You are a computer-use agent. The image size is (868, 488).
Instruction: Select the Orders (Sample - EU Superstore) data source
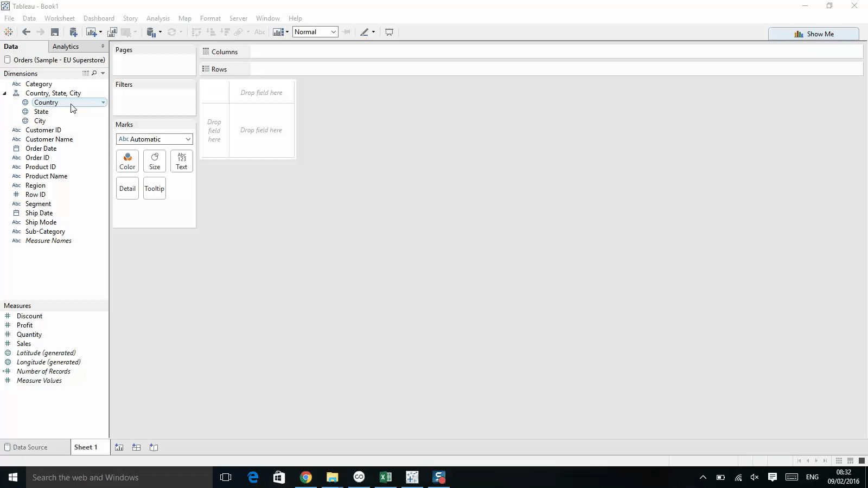coord(54,60)
